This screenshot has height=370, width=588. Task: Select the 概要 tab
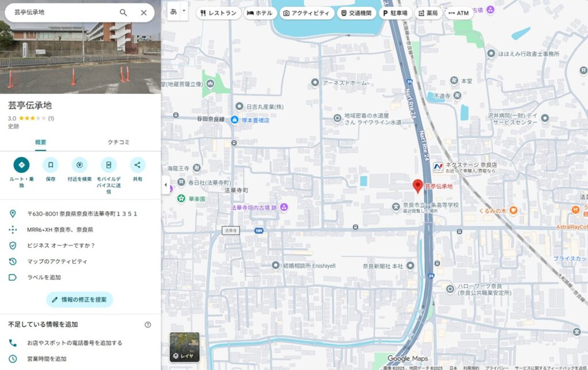pos(41,142)
